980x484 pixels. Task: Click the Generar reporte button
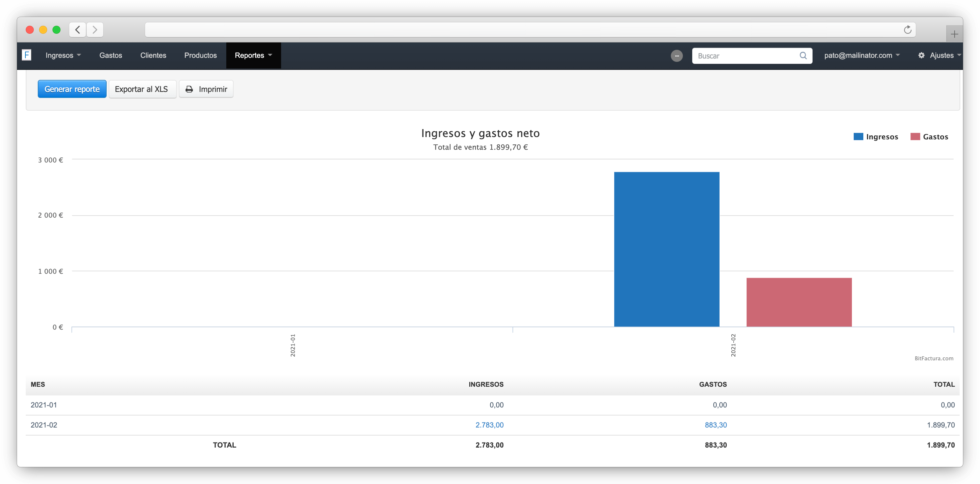tap(72, 89)
